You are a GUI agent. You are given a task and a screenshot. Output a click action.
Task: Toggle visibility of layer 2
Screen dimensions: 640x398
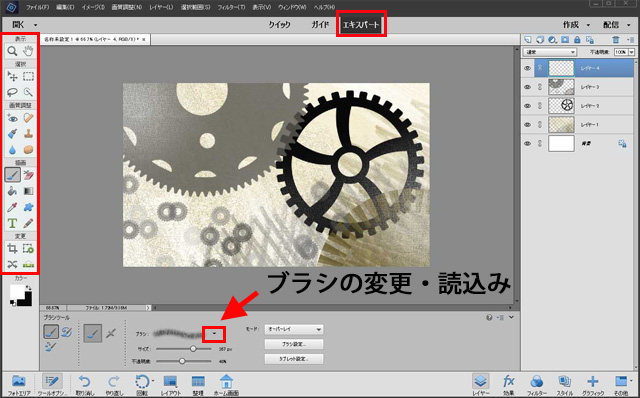[527, 106]
